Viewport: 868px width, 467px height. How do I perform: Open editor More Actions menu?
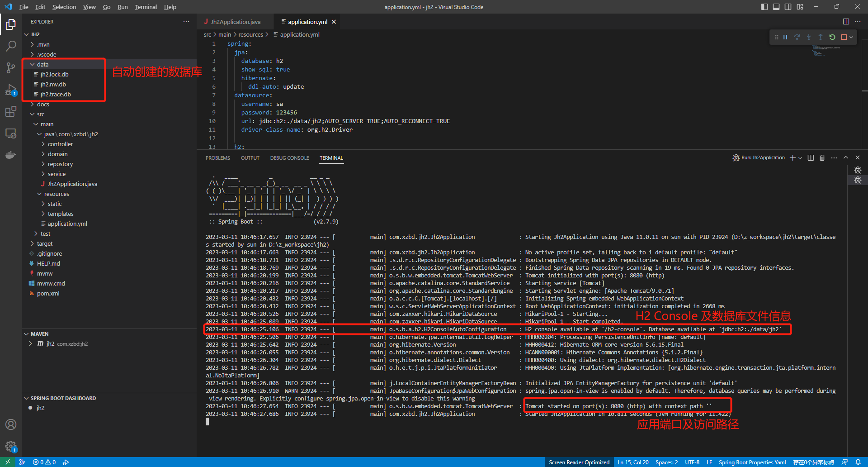pyautogui.click(x=858, y=22)
